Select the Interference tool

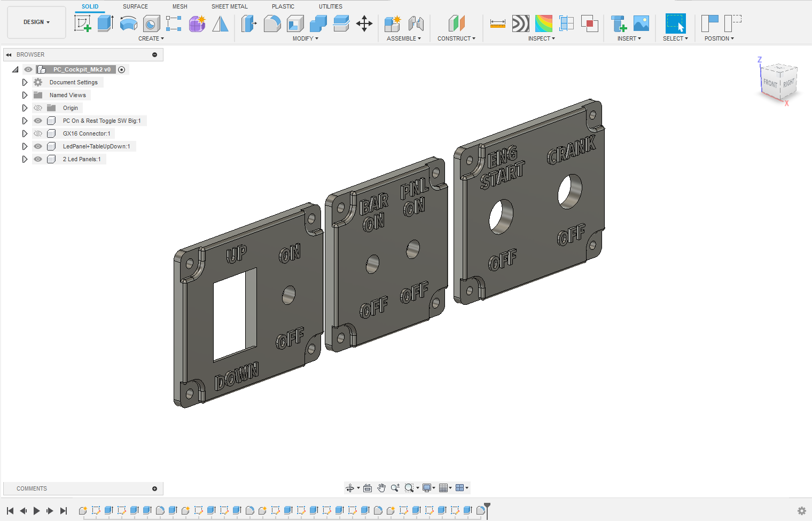pos(589,23)
